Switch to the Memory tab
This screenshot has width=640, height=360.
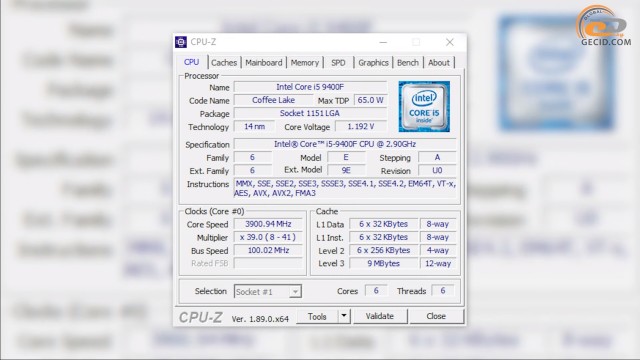pyautogui.click(x=304, y=63)
